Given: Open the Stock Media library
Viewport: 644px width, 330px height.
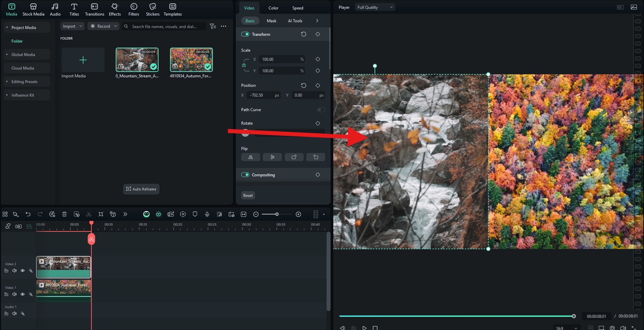Looking at the screenshot, I should pyautogui.click(x=33, y=9).
